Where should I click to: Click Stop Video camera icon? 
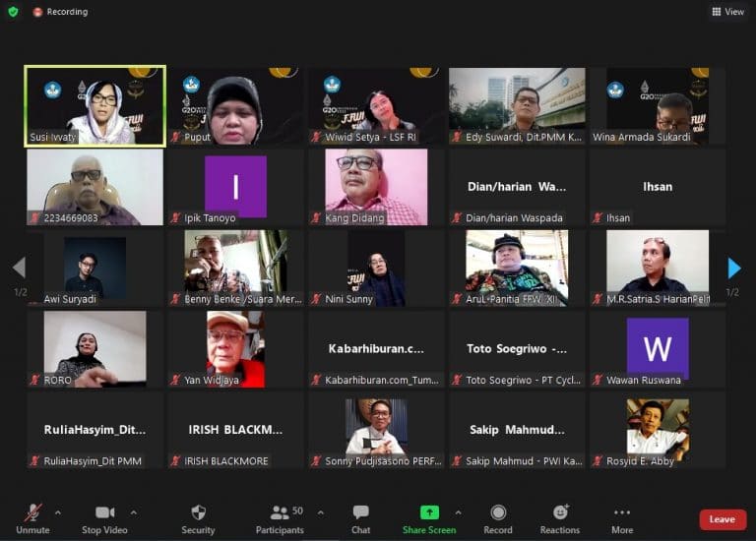pyautogui.click(x=104, y=512)
